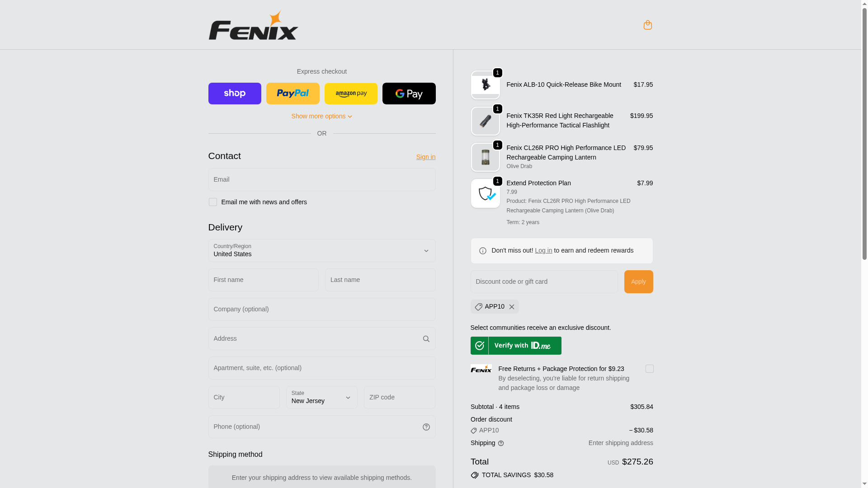
Task: Pay with Shop Pay express button
Action: click(x=235, y=94)
